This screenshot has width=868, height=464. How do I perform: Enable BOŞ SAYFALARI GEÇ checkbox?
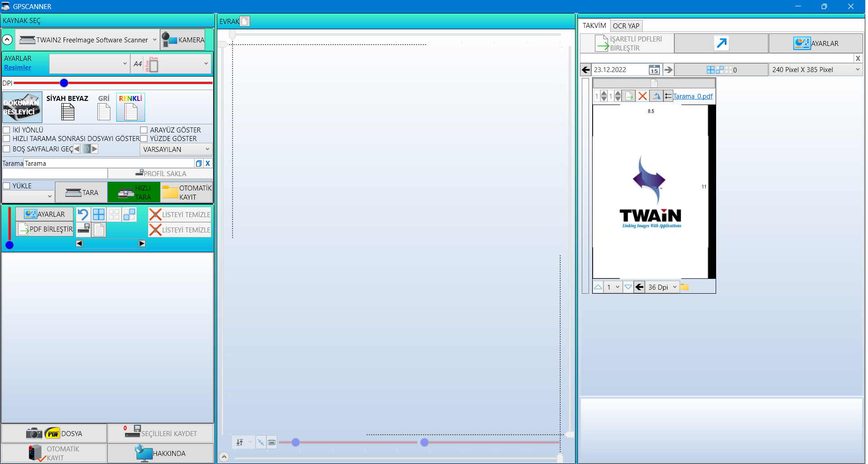tap(6, 149)
